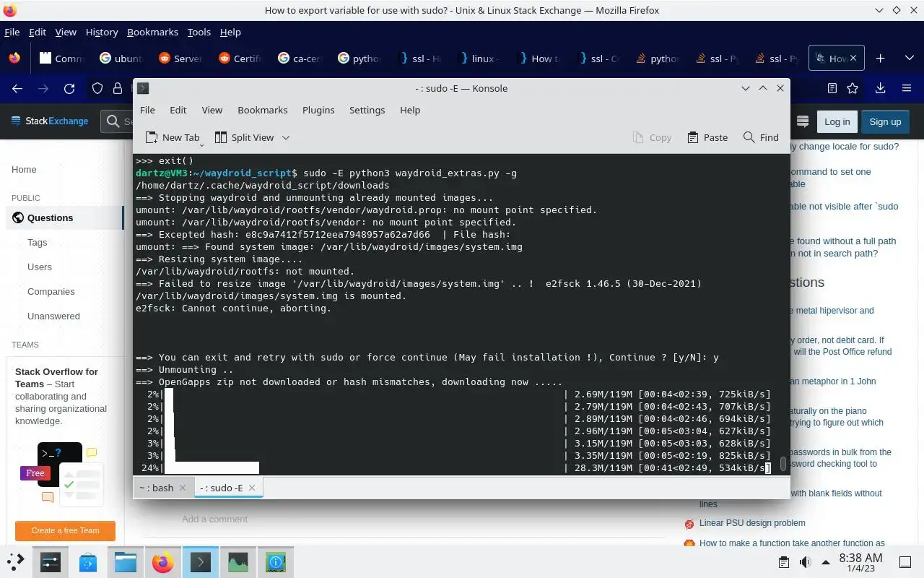Show site security info via lock icon

point(118,88)
